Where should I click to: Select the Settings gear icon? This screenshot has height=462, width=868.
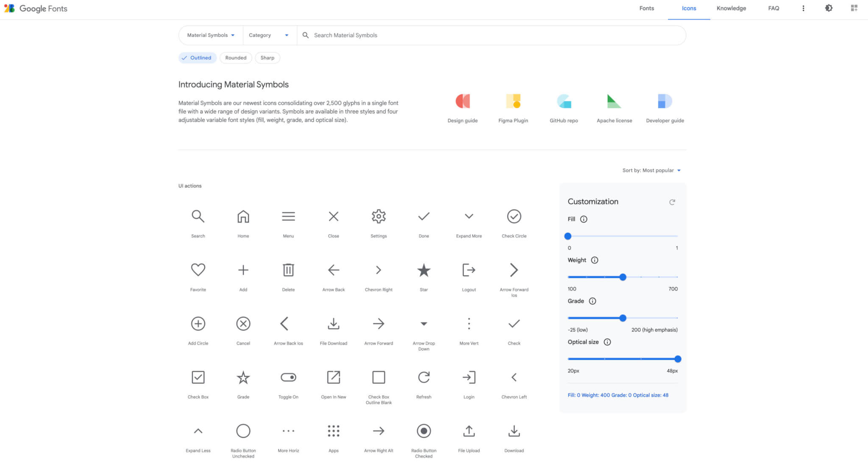pos(378,216)
